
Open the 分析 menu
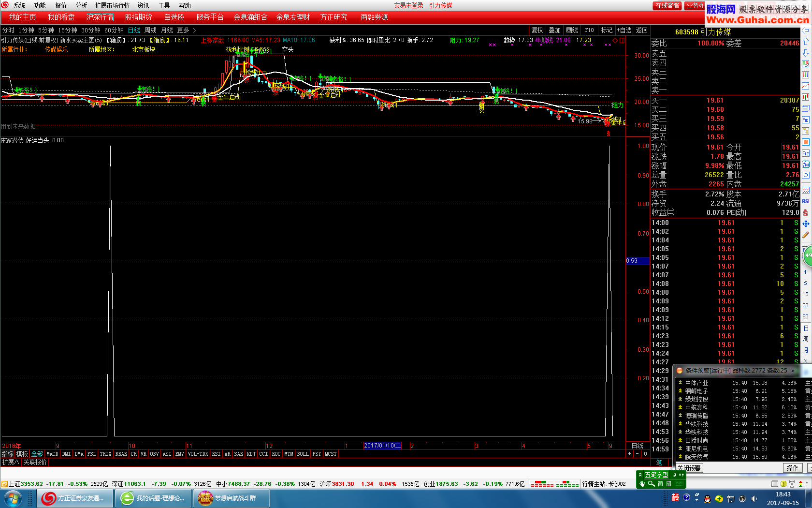point(81,5)
